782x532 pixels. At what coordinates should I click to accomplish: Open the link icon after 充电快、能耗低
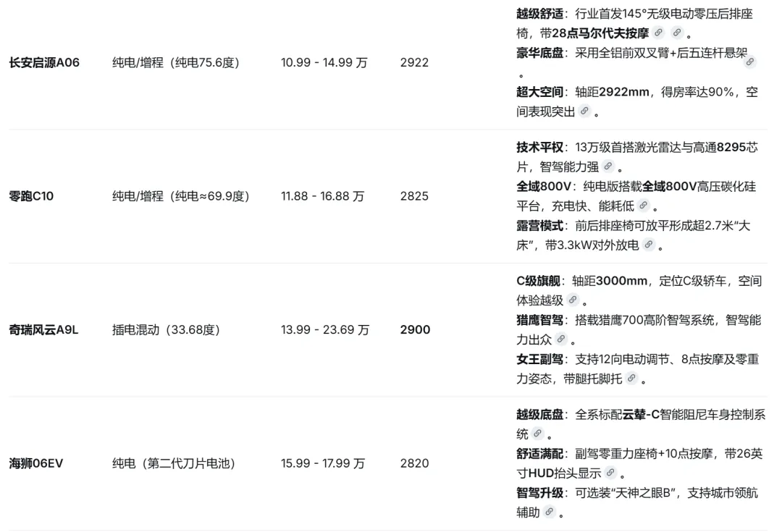click(x=644, y=205)
